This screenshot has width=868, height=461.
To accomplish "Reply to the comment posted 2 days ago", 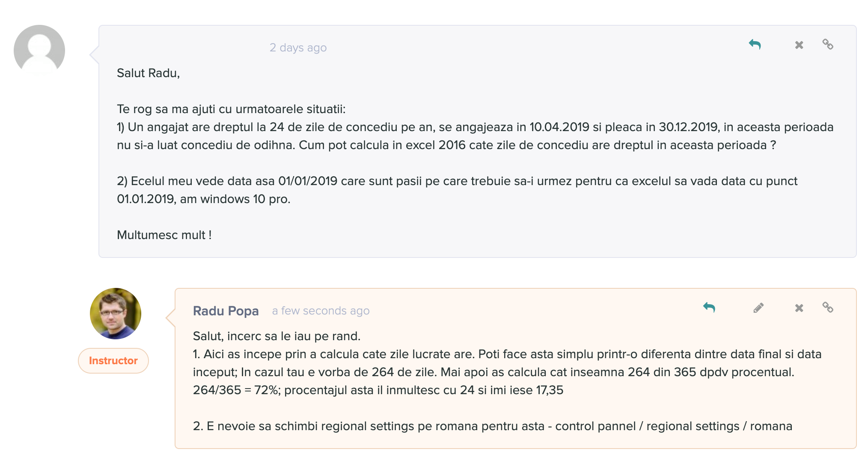I will pos(755,45).
